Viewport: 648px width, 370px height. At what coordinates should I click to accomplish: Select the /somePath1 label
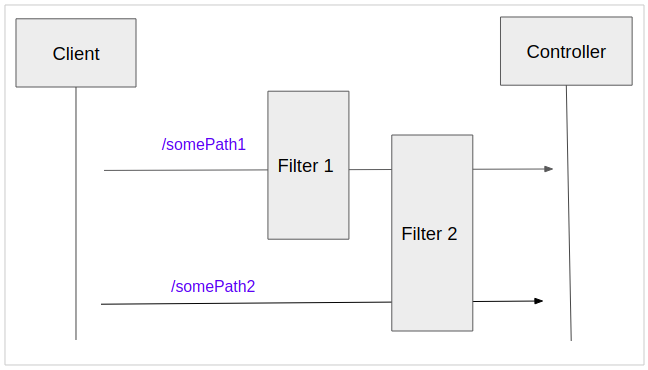pyautogui.click(x=204, y=145)
